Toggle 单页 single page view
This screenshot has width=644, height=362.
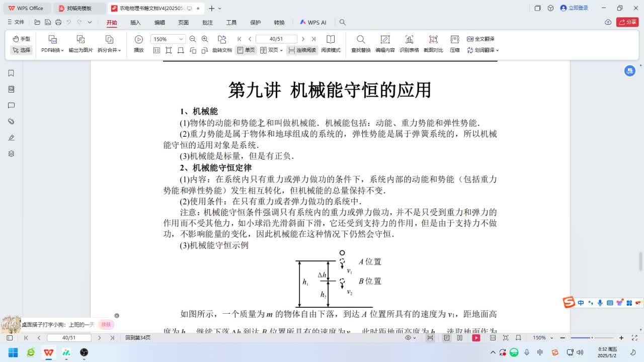click(246, 50)
